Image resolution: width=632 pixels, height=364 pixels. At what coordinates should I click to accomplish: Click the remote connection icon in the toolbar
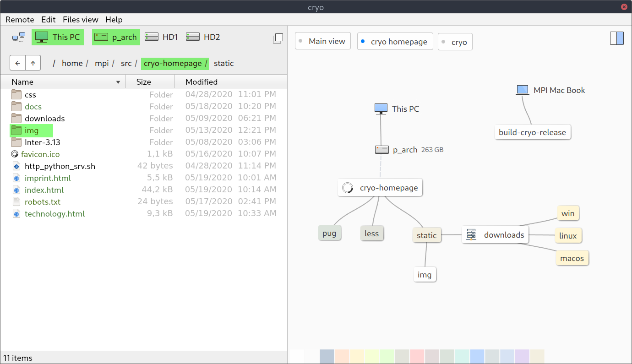click(19, 37)
